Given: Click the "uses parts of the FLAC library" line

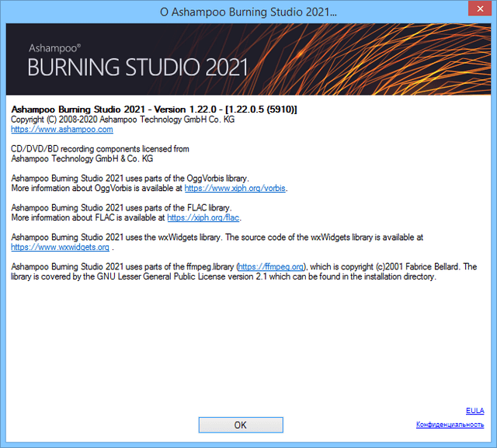Looking at the screenshot, I should (121, 208).
